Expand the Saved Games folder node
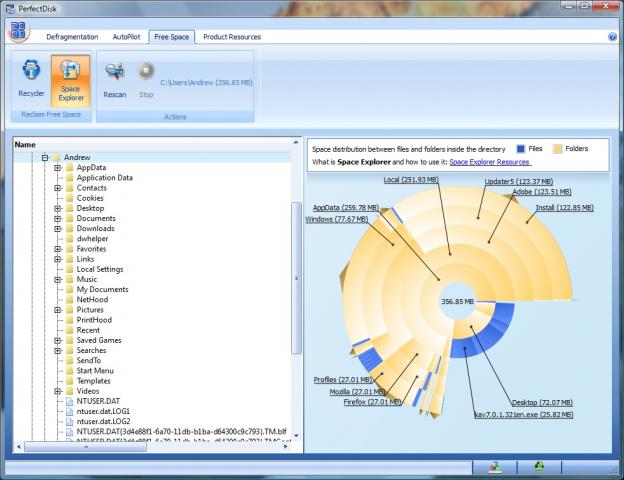This screenshot has height=480, width=624. [x=58, y=340]
